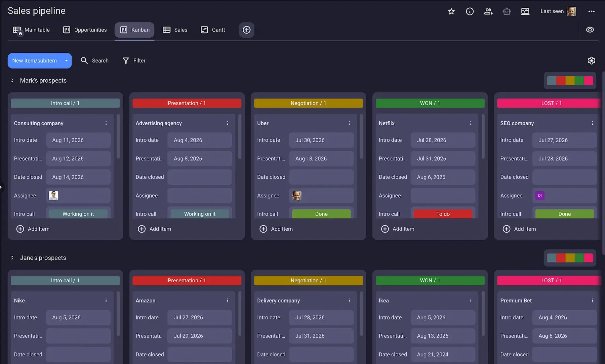This screenshot has height=364, width=605.
Task: Open the activity monitor chart icon
Action: pyautogui.click(x=525, y=11)
